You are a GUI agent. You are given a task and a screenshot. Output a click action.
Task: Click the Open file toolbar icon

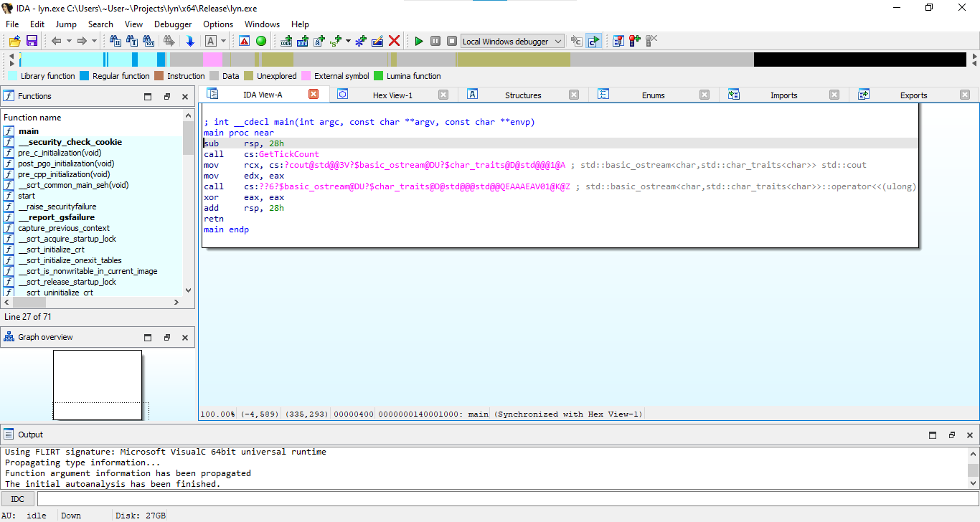(x=14, y=41)
